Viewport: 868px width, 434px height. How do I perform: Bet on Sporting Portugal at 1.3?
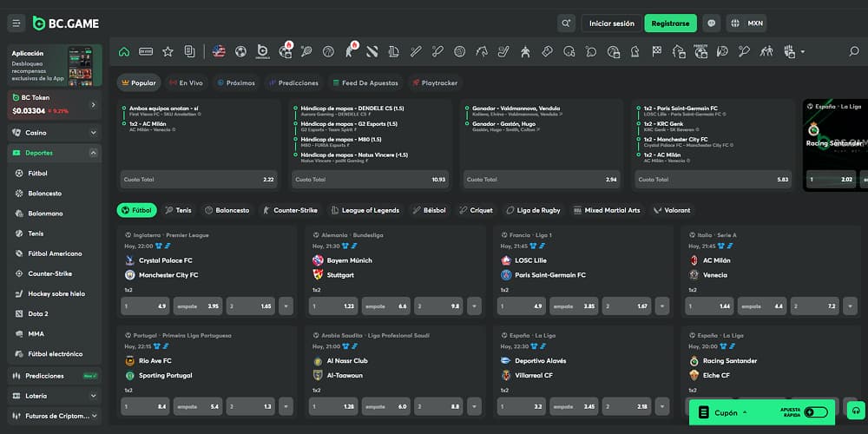point(251,406)
